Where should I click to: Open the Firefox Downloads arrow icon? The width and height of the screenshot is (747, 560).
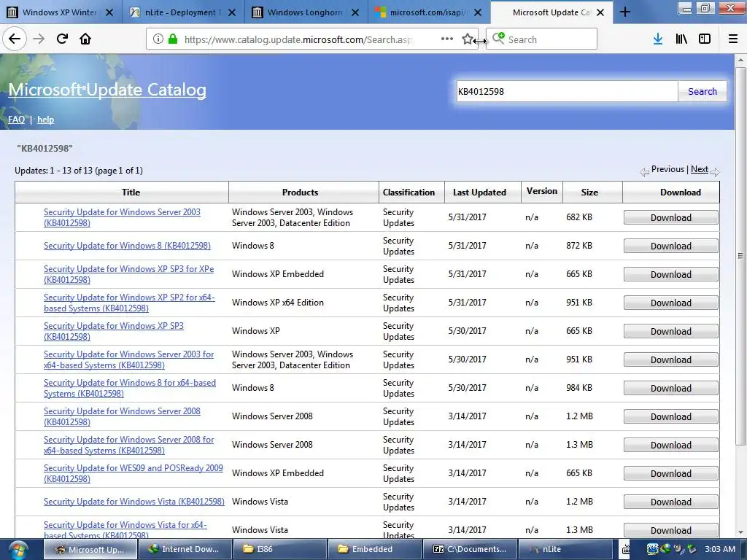pyautogui.click(x=658, y=39)
